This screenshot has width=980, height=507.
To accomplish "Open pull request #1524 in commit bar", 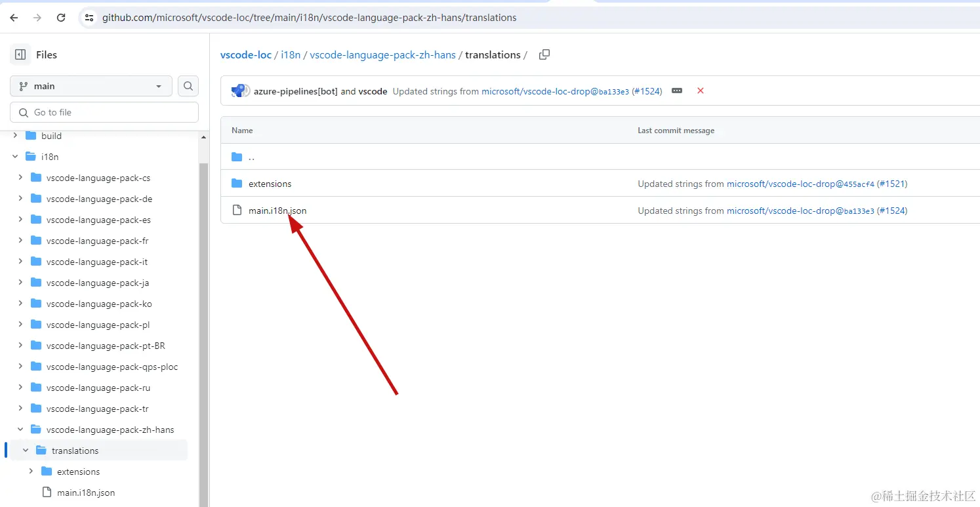I will pyautogui.click(x=647, y=91).
